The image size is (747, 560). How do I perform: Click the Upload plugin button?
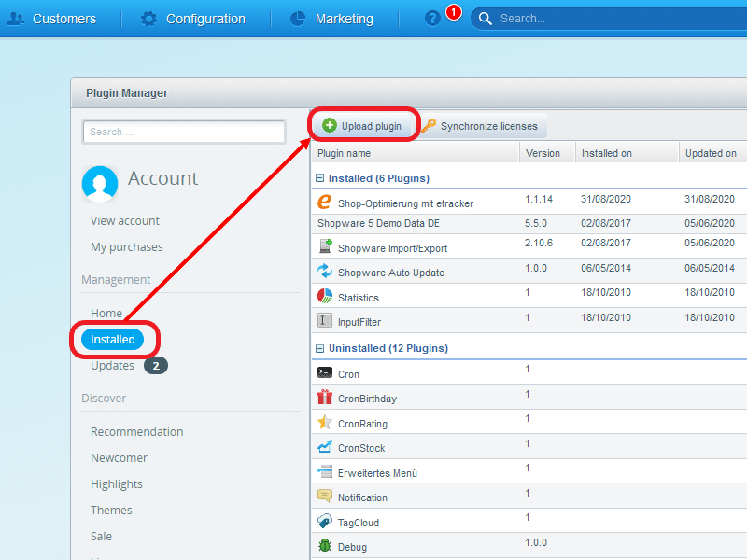coord(362,126)
